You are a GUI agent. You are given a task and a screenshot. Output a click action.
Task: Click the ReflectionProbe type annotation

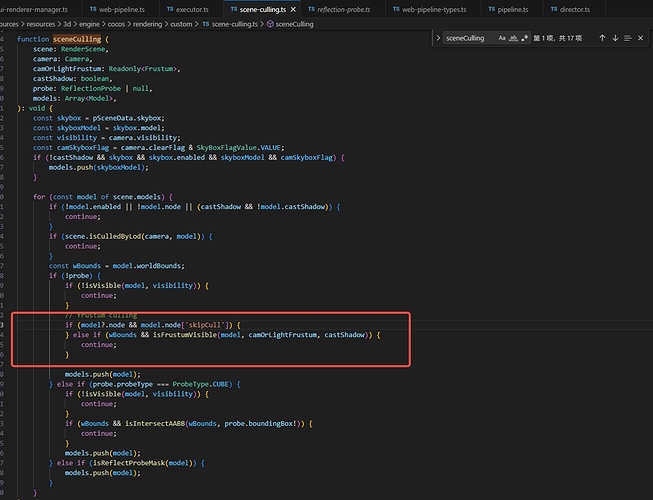[91, 88]
